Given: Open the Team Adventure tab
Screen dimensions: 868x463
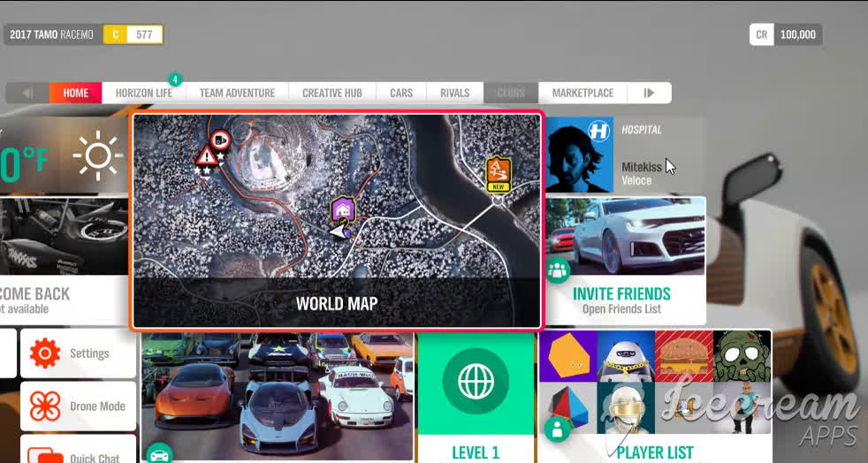Looking at the screenshot, I should click(237, 93).
